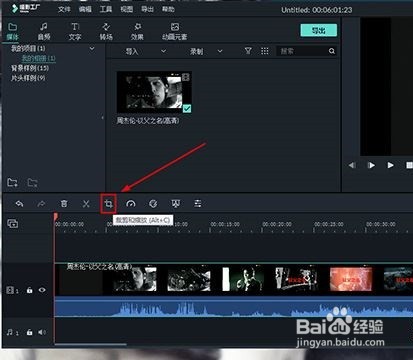Open the 导入 import dropdown
The image size is (413, 360).
tap(145, 51)
